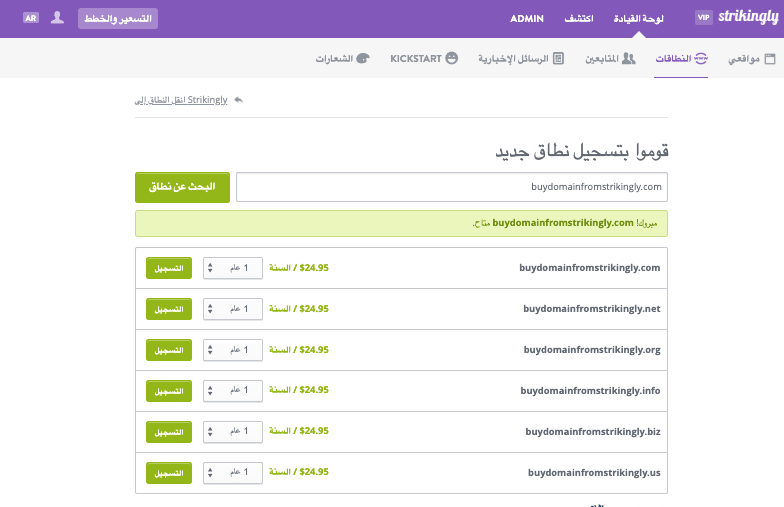Open years dropdown for the .us domain
Viewport: 784px width, 507px height.
233,473
